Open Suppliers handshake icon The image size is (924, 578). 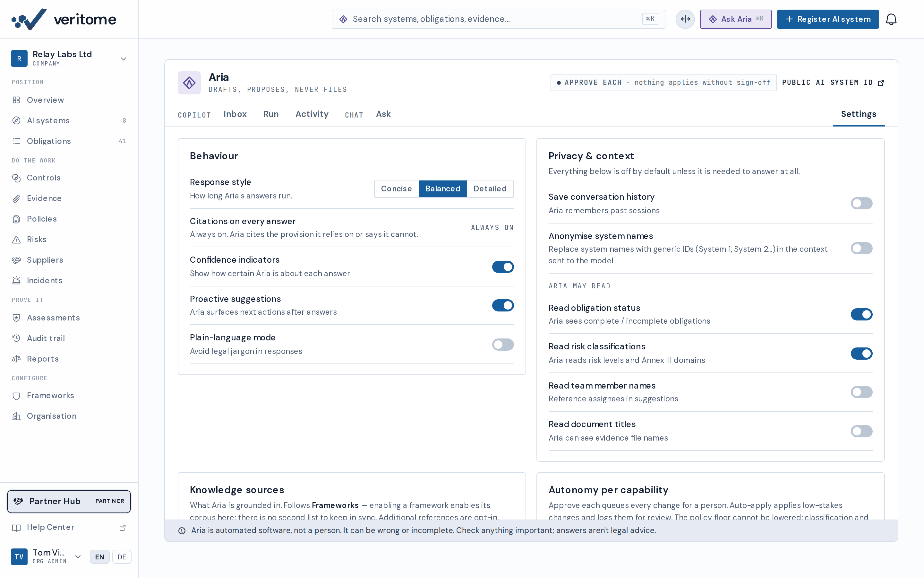pyautogui.click(x=16, y=260)
